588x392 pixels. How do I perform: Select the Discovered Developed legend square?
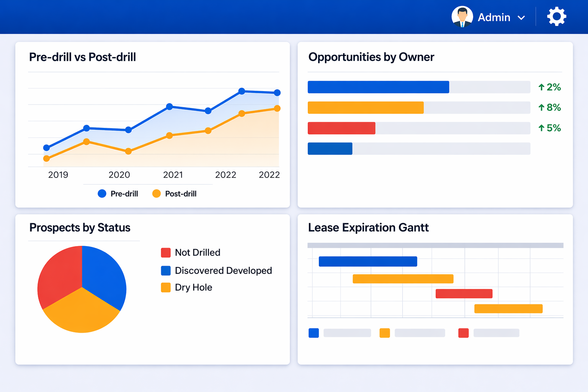click(x=166, y=270)
